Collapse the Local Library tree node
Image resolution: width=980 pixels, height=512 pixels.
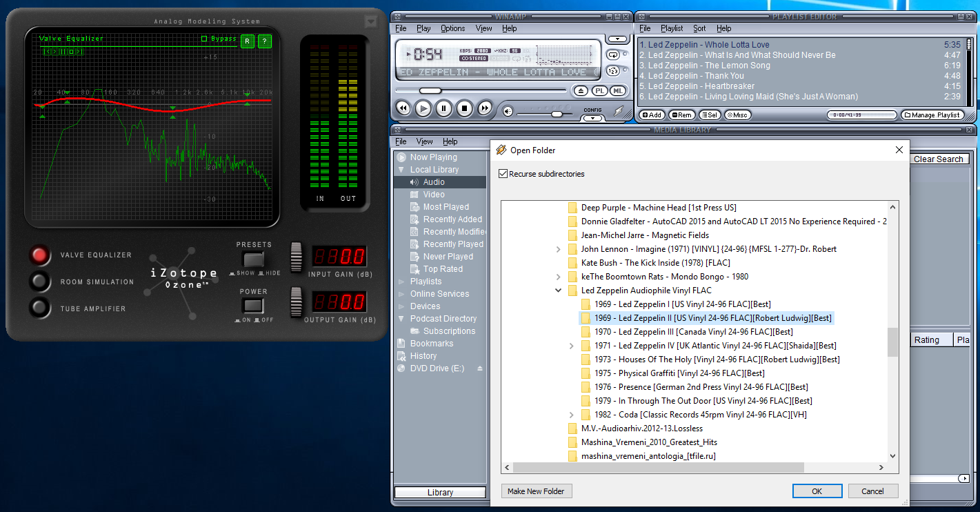(x=401, y=170)
